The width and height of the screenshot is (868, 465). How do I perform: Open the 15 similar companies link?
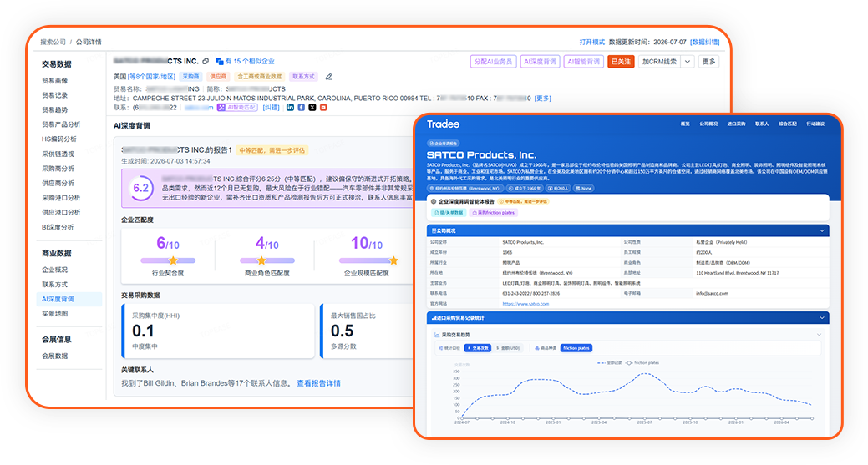(x=246, y=62)
